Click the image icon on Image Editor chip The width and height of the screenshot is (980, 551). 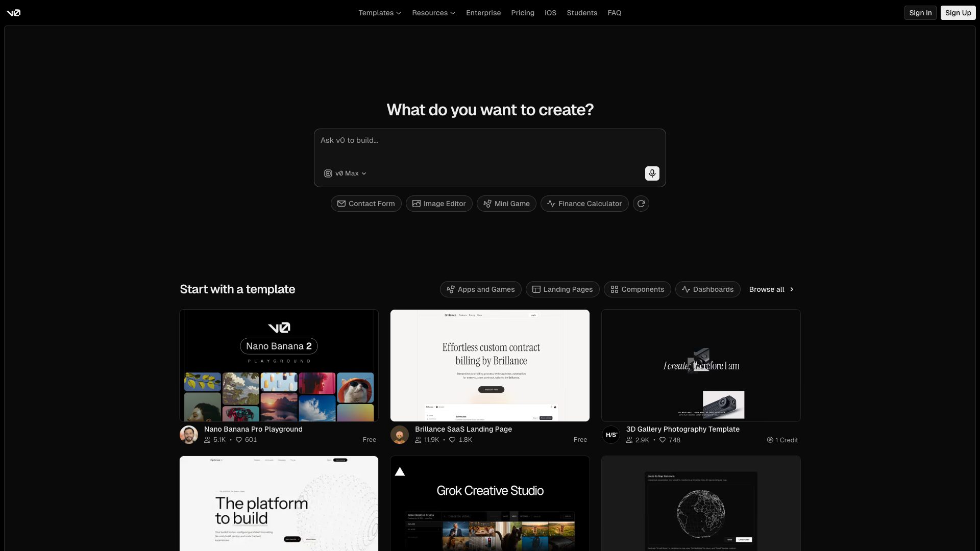[417, 204]
